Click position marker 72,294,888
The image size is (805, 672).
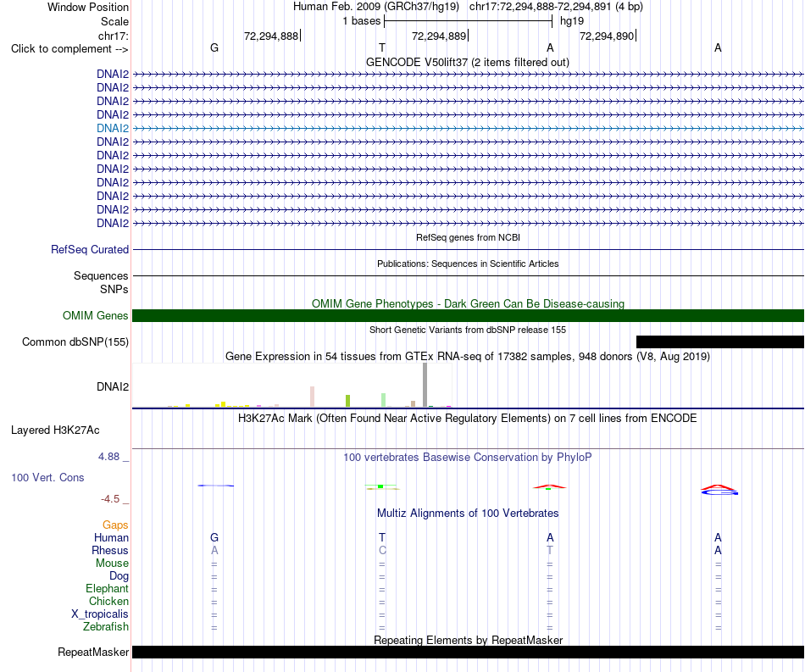[x=271, y=36]
